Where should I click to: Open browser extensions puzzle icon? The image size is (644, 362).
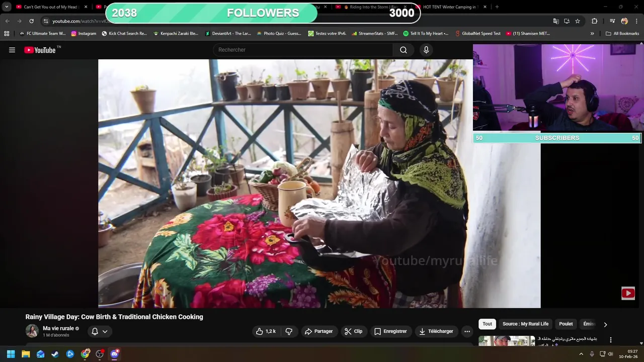click(x=594, y=21)
